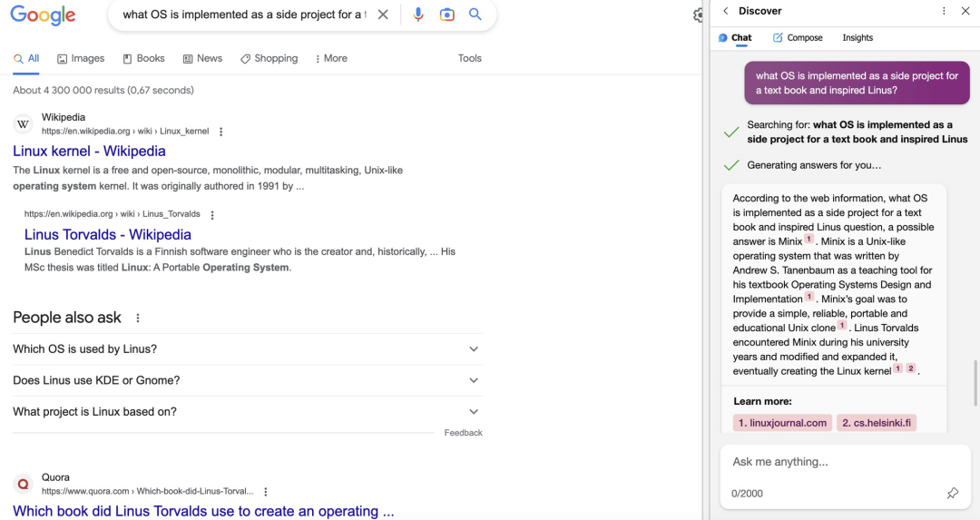
Task: Clear the search box with X icon
Action: point(383,15)
